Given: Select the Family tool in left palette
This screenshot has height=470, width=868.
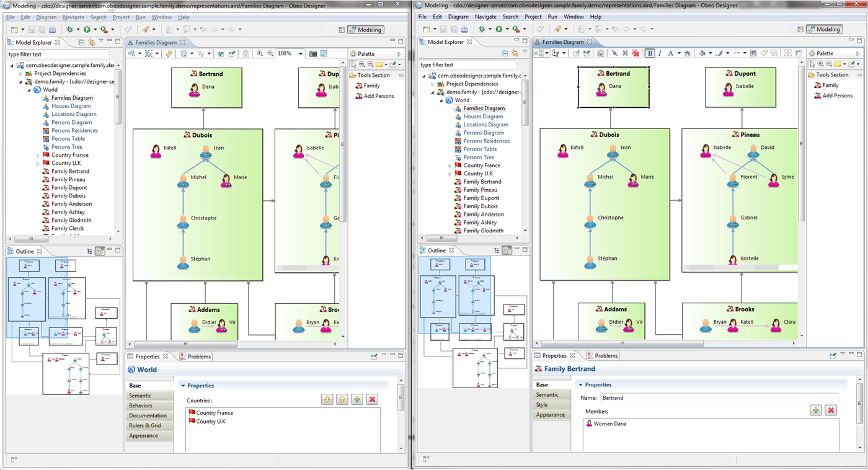Looking at the screenshot, I should 371,86.
